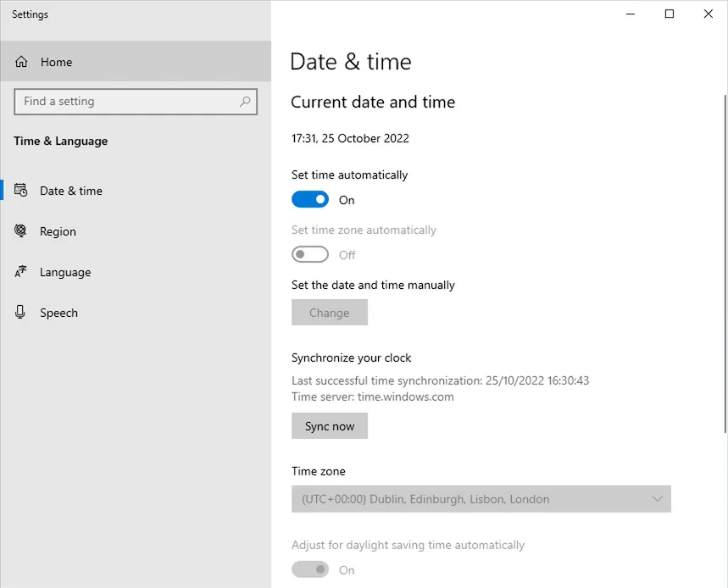
Task: Click the Last successful time synchronization text
Action: (440, 380)
